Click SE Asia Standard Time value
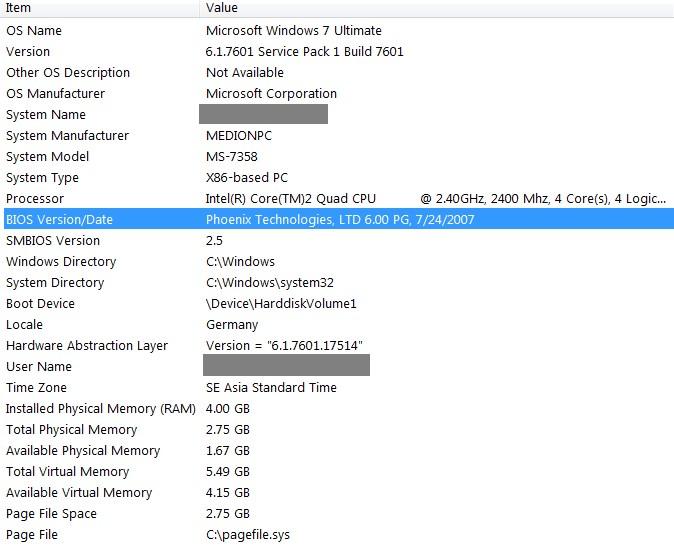The height and width of the screenshot is (549, 674). click(x=271, y=388)
